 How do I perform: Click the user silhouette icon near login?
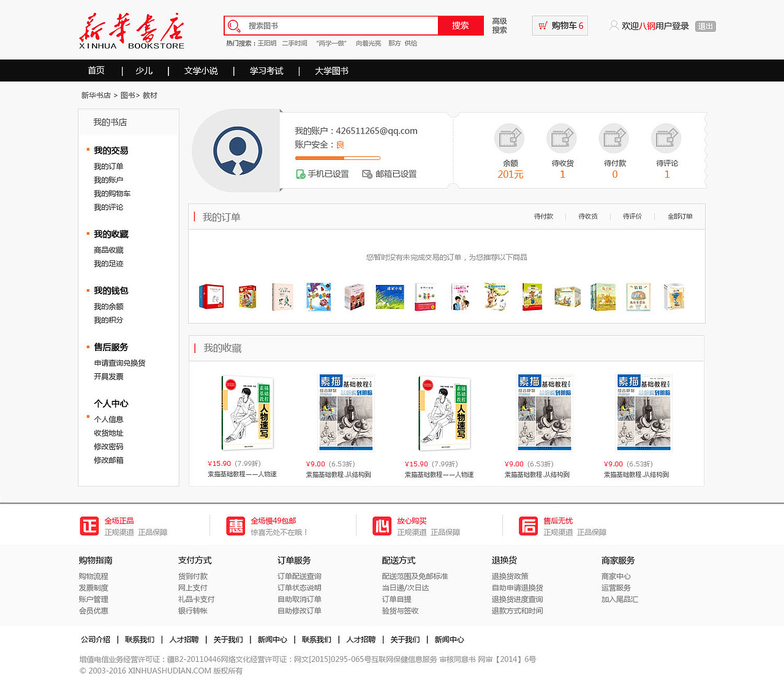tap(614, 25)
